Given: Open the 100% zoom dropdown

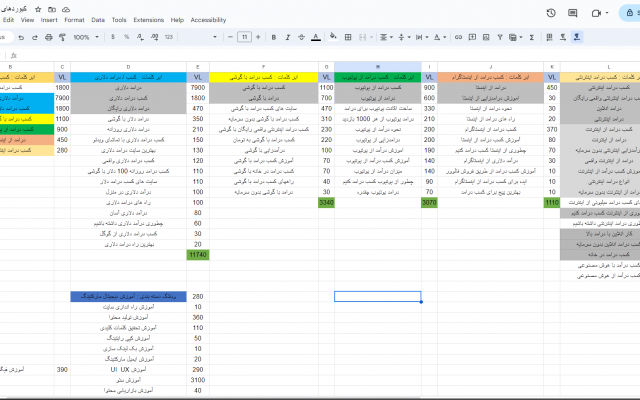Looking at the screenshot, I should click(x=86, y=37).
